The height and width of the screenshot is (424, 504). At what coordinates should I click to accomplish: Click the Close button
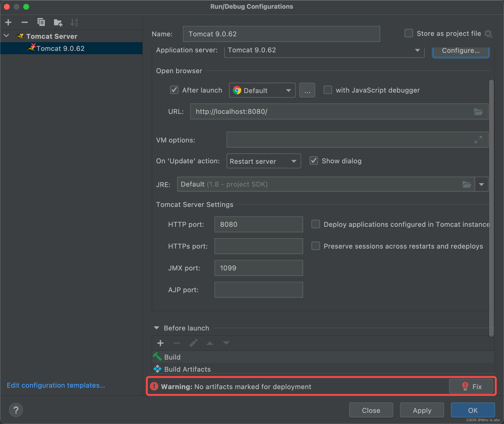click(371, 410)
